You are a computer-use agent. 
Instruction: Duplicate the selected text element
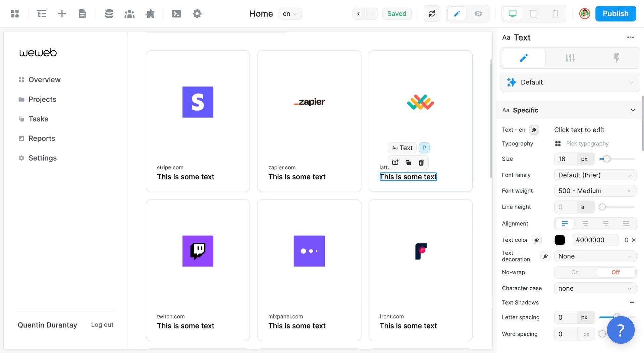408,163
